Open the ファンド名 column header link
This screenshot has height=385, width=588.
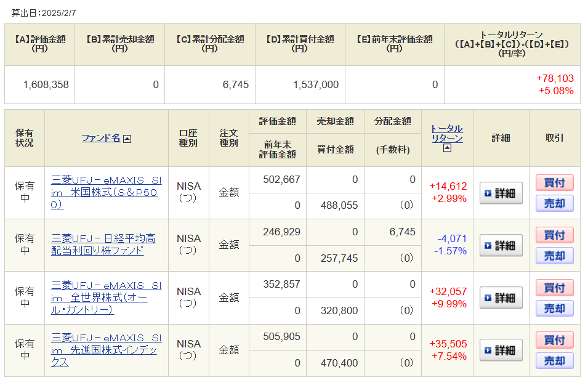pos(101,138)
